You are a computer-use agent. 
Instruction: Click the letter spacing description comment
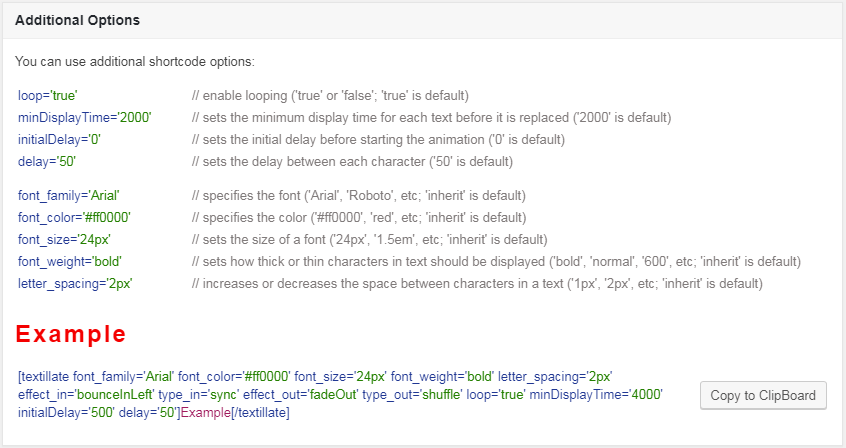click(x=477, y=283)
